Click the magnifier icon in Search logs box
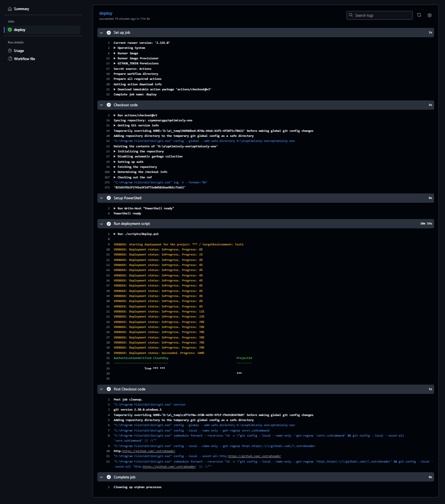 tap(350, 15)
